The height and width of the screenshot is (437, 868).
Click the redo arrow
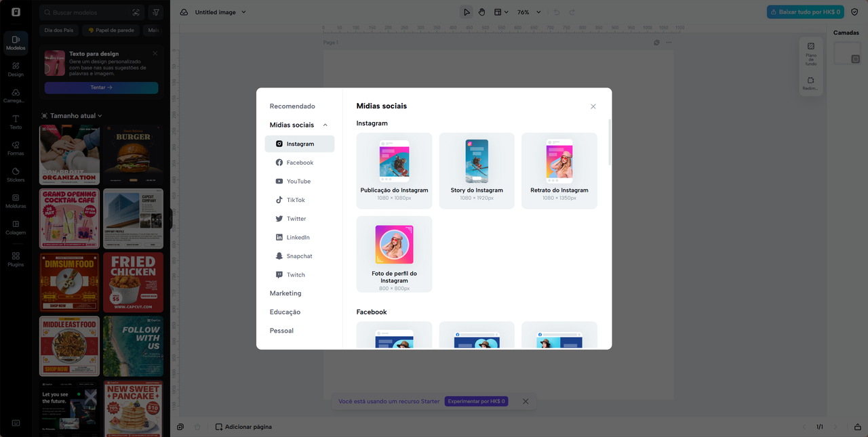click(x=572, y=12)
